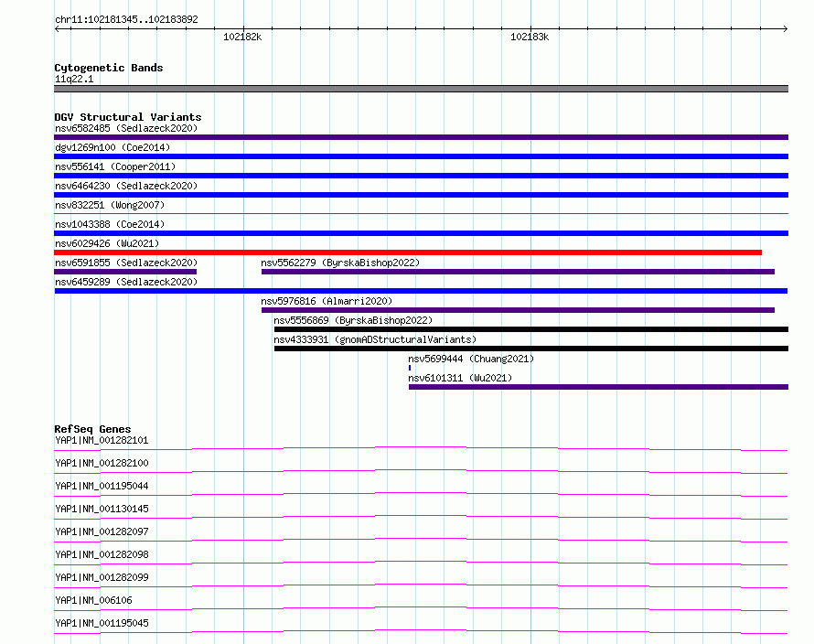
Task: Open transcript YAP1|NM_001282098
Action: pyautogui.click(x=102, y=554)
